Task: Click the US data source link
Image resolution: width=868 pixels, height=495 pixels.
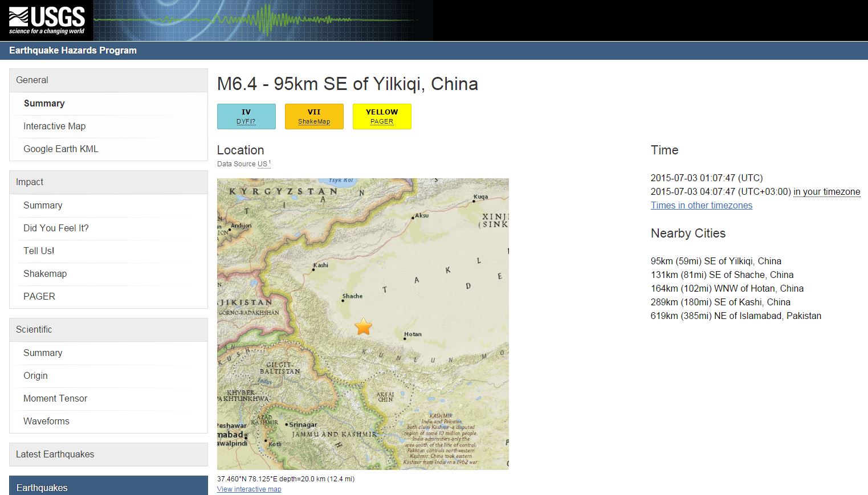Action: pos(262,164)
